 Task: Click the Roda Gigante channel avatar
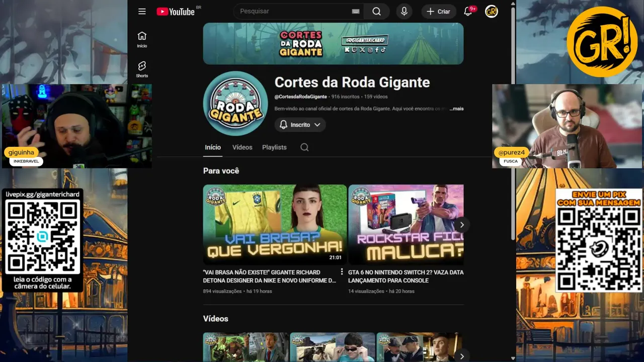(x=235, y=103)
